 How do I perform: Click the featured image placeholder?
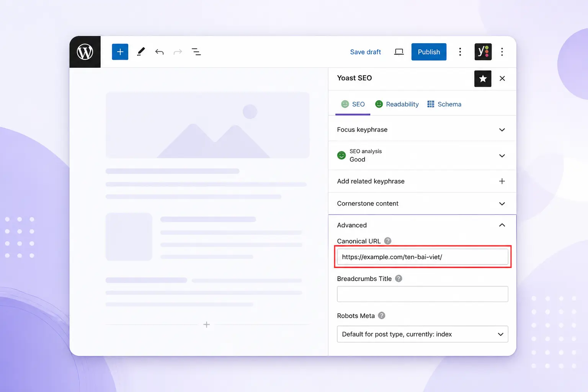[207, 125]
